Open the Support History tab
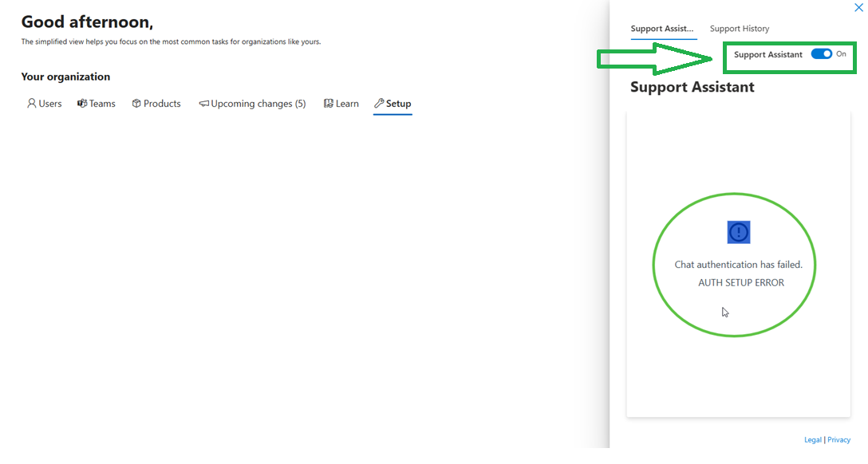868x464 pixels. tap(740, 29)
